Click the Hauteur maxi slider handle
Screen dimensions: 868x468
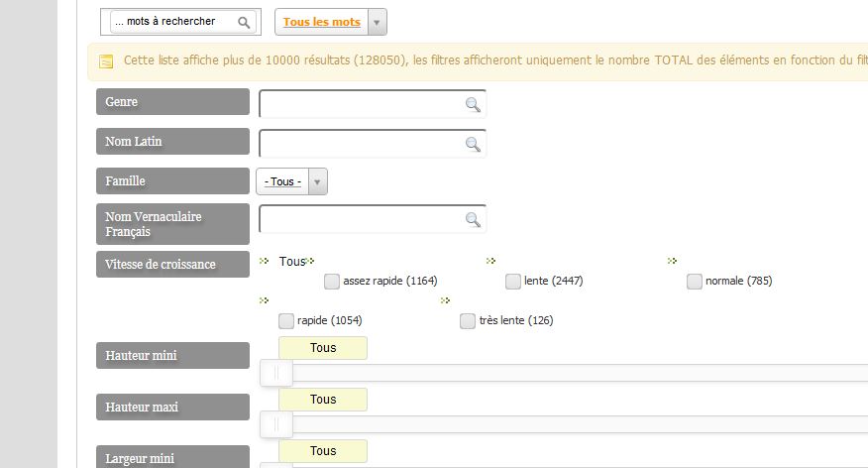coord(276,424)
